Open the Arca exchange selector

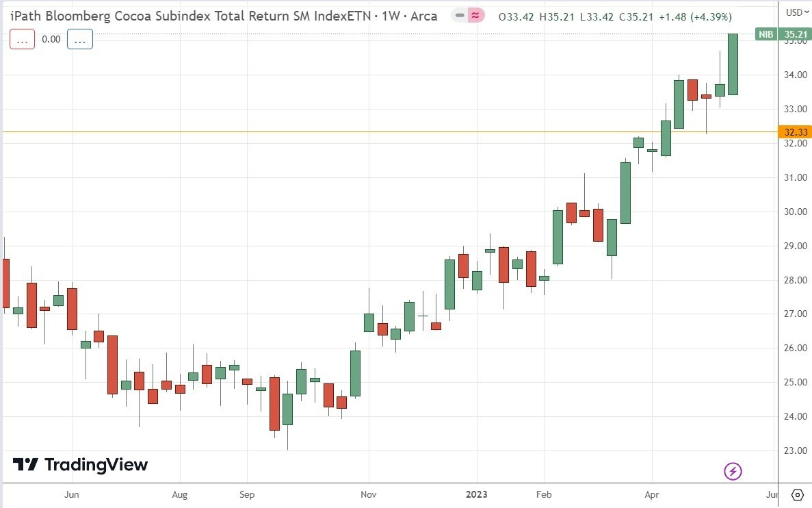tap(425, 15)
